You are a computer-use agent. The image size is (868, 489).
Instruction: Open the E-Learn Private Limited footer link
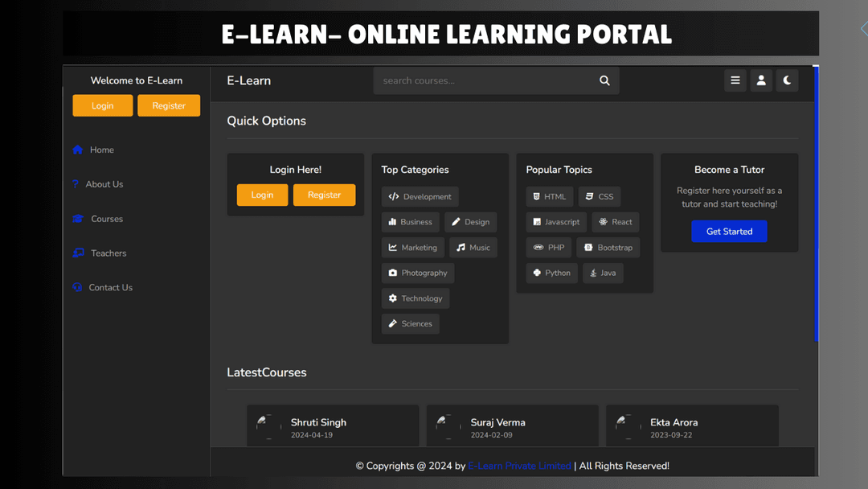519,466
